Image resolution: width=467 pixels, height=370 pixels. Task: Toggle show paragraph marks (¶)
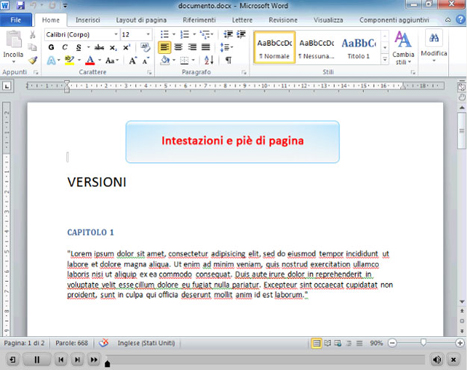pyautogui.click(x=228, y=60)
